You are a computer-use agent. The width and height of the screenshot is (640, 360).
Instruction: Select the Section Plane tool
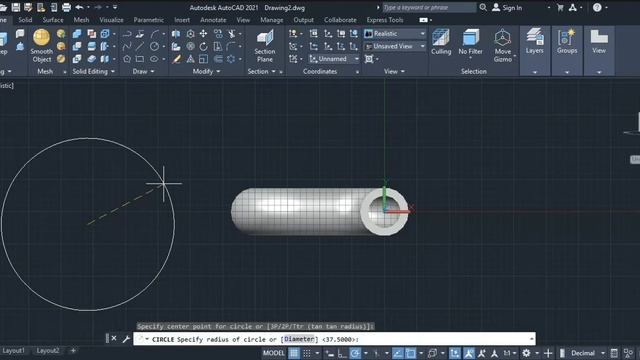[264, 46]
